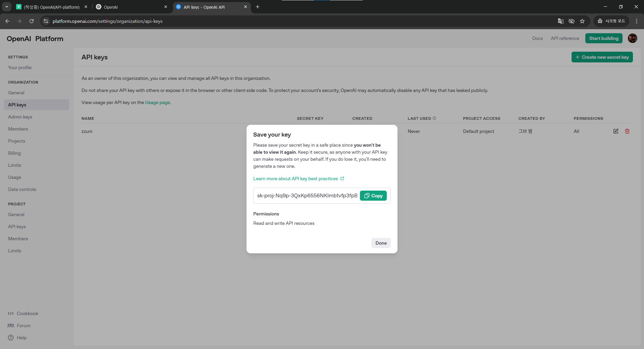Reload the current page
The image size is (644, 349).
31,21
